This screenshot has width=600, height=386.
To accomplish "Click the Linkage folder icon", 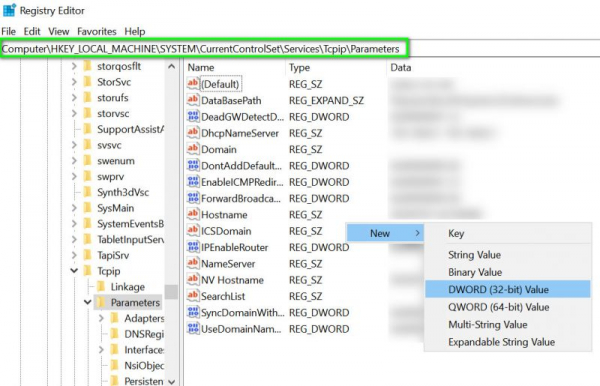I will tap(101, 287).
